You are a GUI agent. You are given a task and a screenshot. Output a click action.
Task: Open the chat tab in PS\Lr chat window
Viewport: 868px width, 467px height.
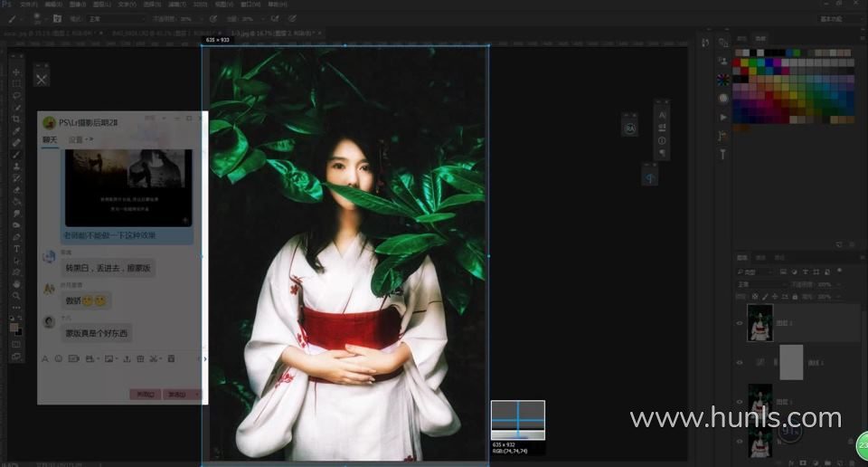pos(50,139)
